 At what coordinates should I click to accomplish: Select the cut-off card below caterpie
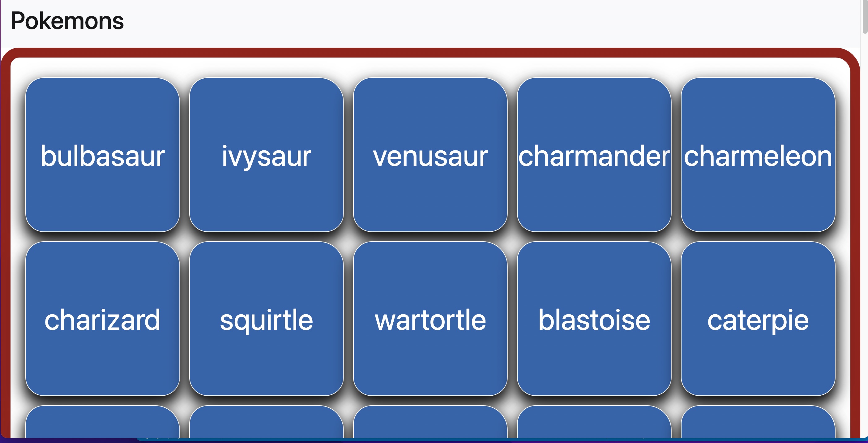tap(758, 422)
